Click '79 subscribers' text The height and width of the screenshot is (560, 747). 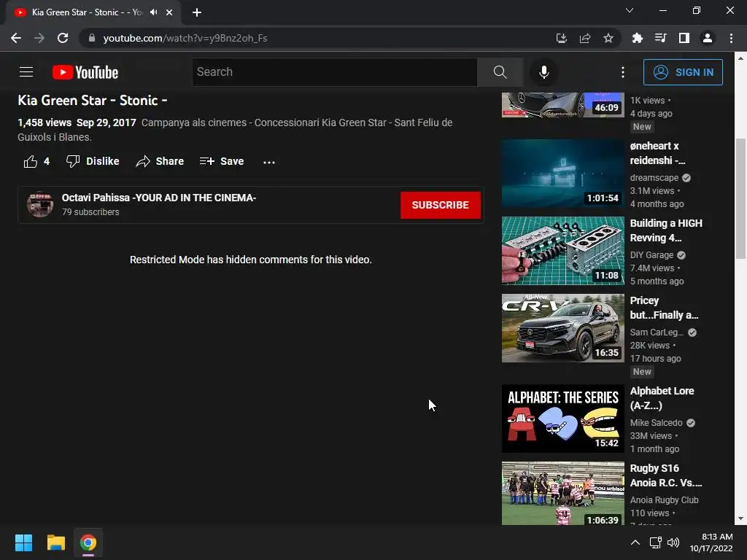click(90, 212)
